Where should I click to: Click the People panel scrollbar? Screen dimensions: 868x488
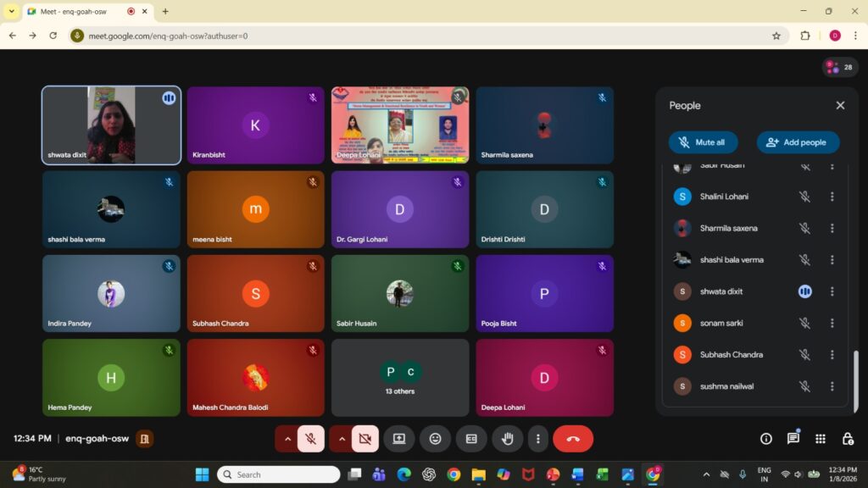point(854,373)
